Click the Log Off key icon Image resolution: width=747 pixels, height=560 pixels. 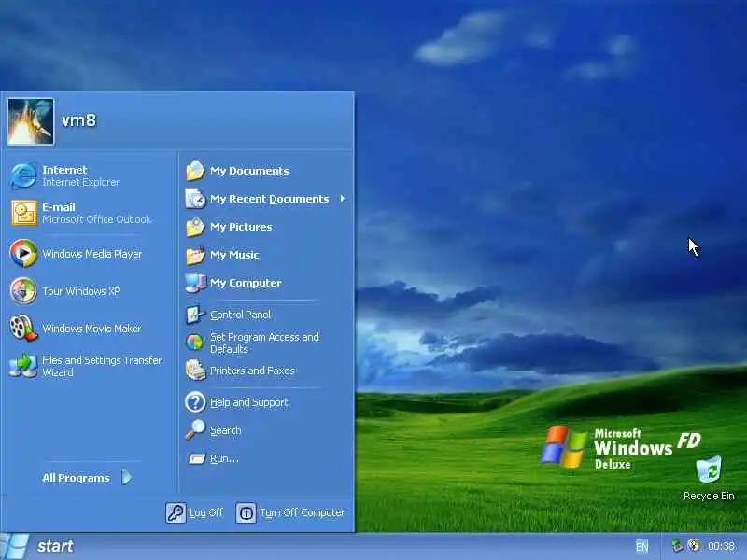click(x=176, y=512)
